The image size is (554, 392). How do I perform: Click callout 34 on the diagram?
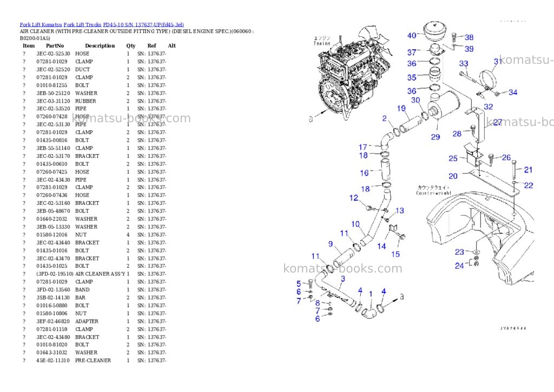coord(513,92)
